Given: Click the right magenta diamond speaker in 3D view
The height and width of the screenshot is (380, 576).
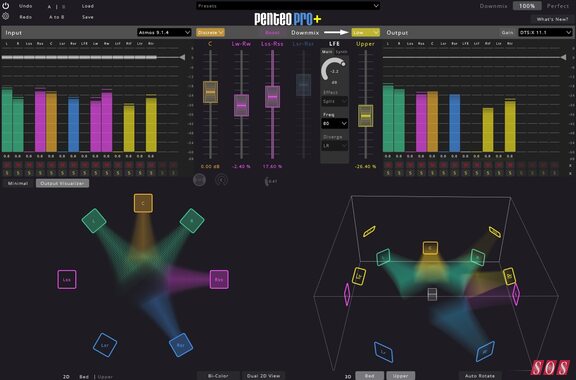Looking at the screenshot, I should coord(516,294).
